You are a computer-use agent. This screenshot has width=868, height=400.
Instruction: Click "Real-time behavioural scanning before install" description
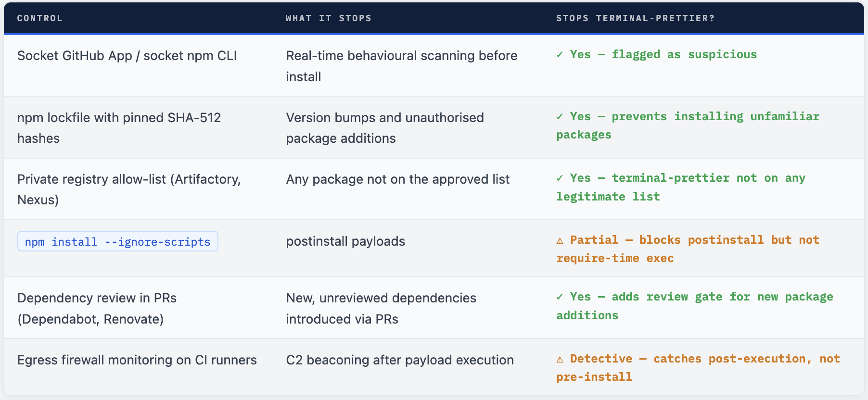tap(401, 66)
